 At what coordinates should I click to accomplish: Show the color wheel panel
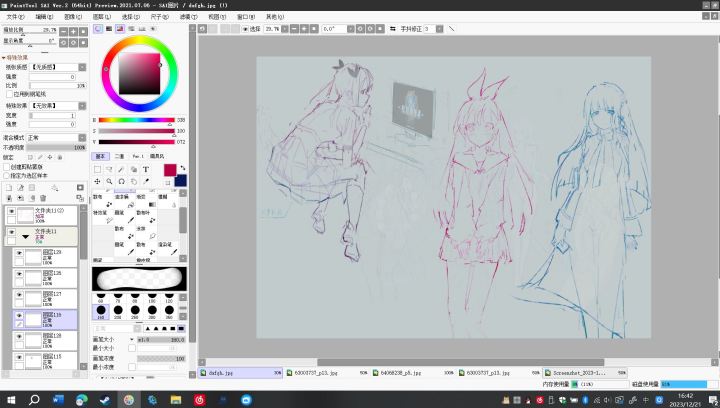coord(98,28)
